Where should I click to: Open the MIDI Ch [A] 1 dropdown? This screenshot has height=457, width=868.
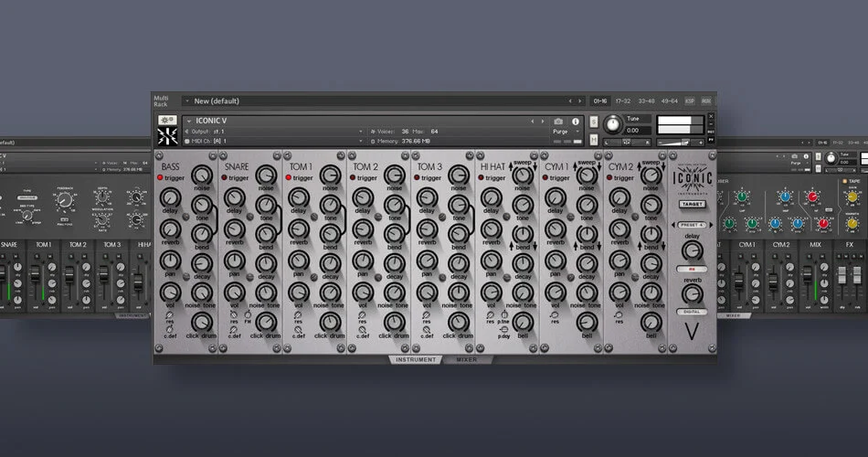pos(273,142)
